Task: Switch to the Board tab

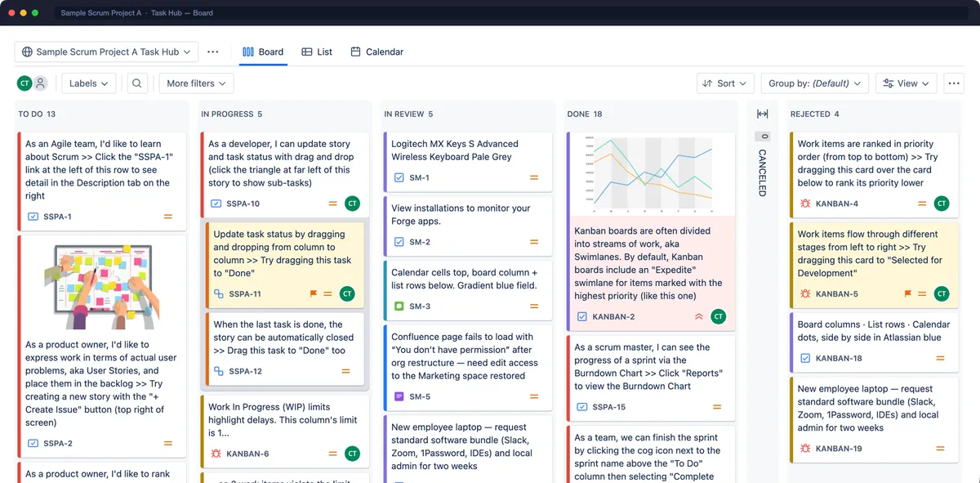Action: pyautogui.click(x=263, y=51)
